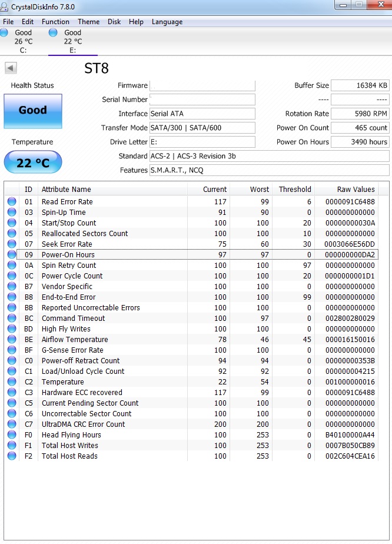Click the Raw Values column header
The height and width of the screenshot is (544, 392).
pyautogui.click(x=347, y=189)
